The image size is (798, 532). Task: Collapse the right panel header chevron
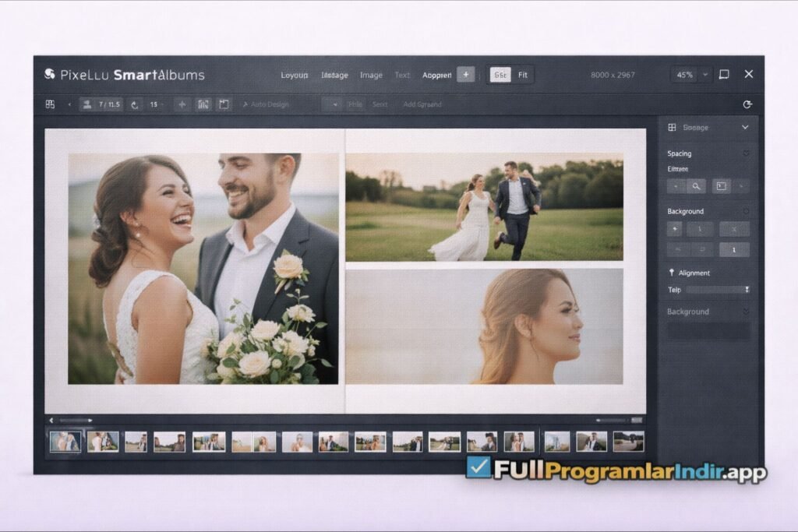(745, 127)
